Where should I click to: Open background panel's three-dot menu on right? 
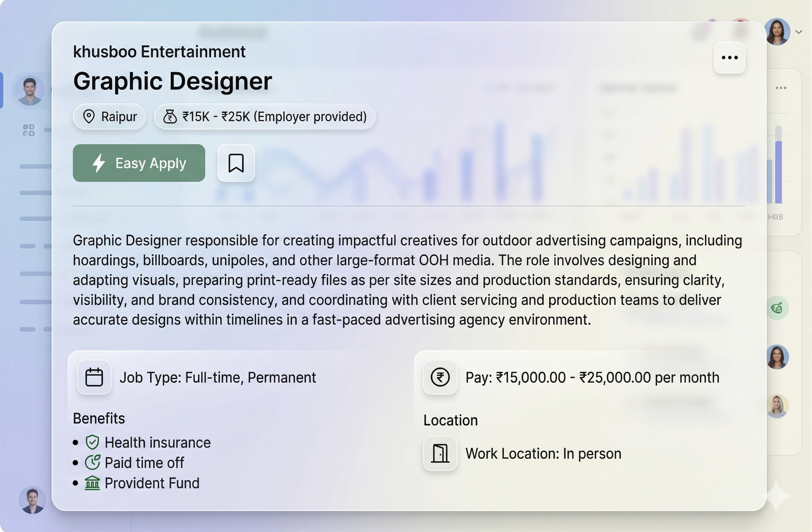(781, 88)
